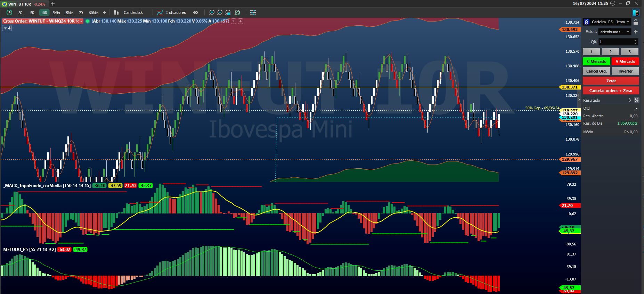Click the green market status indicator
644x294 pixels.
88,21
